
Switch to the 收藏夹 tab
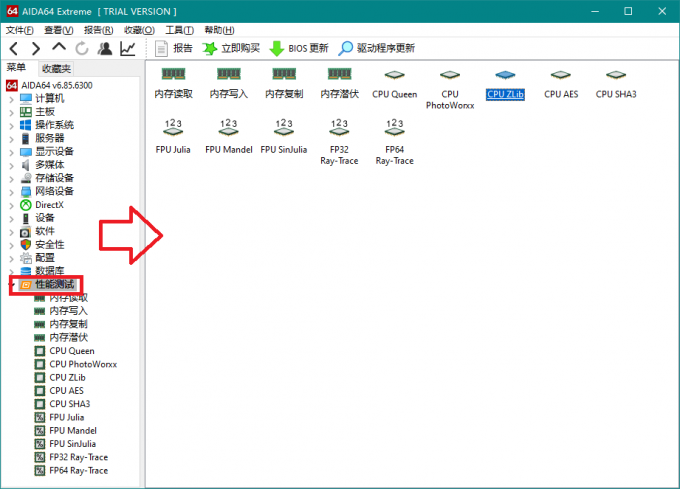click(x=55, y=68)
